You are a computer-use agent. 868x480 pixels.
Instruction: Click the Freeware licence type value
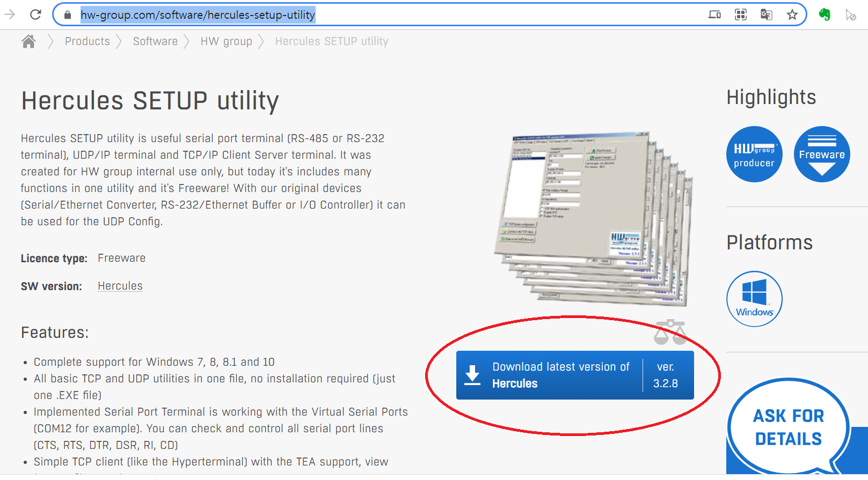[122, 258]
